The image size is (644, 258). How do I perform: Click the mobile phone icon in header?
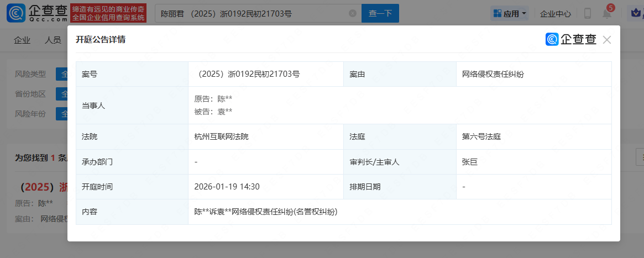pyautogui.click(x=588, y=13)
